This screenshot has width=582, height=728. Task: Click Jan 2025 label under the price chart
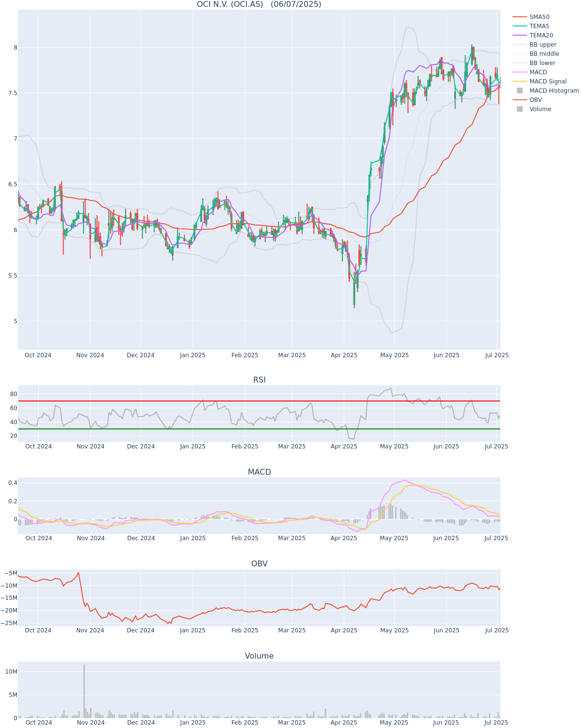tap(193, 355)
